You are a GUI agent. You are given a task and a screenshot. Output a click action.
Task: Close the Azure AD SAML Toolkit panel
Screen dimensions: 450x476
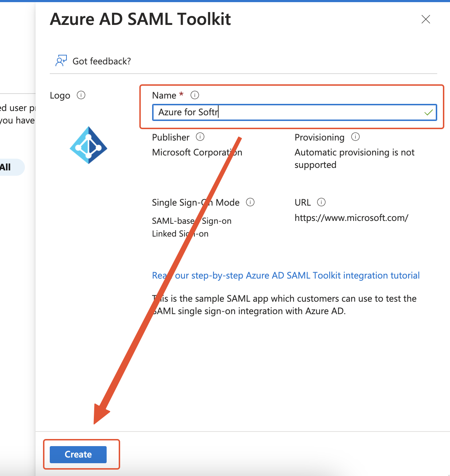click(425, 19)
